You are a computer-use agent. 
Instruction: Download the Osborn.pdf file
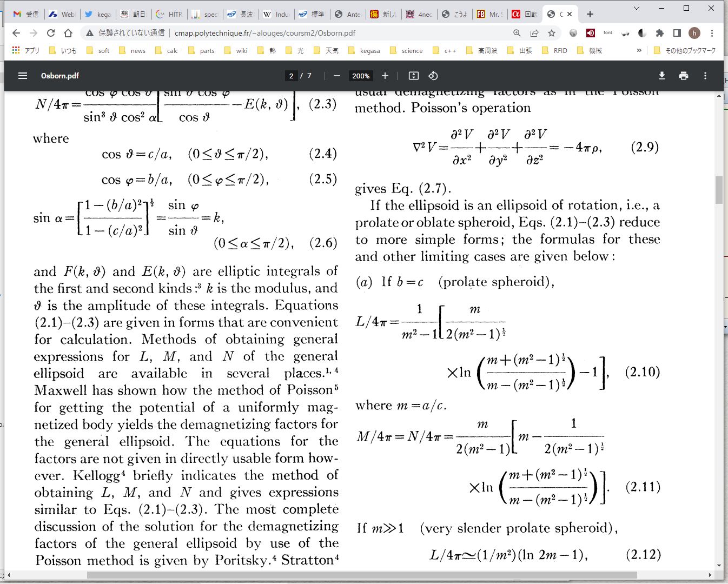(662, 76)
